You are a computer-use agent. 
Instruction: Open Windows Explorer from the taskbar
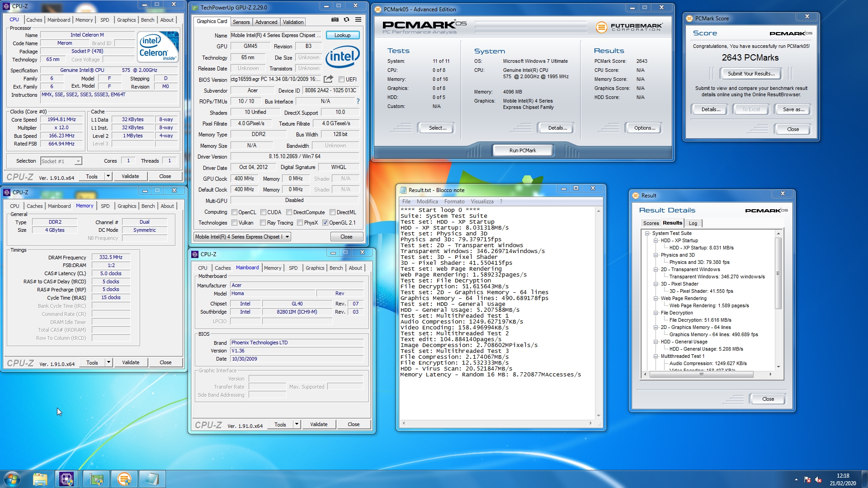pos(40,479)
